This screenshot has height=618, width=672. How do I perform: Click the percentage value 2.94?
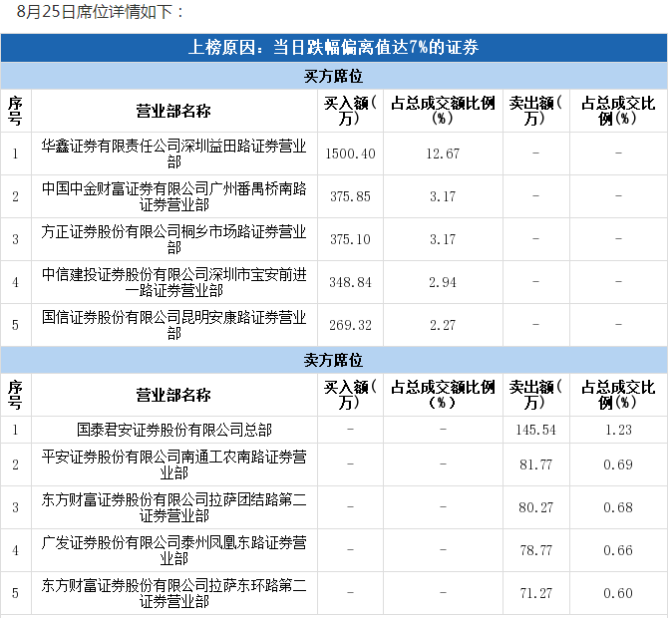pyautogui.click(x=443, y=282)
